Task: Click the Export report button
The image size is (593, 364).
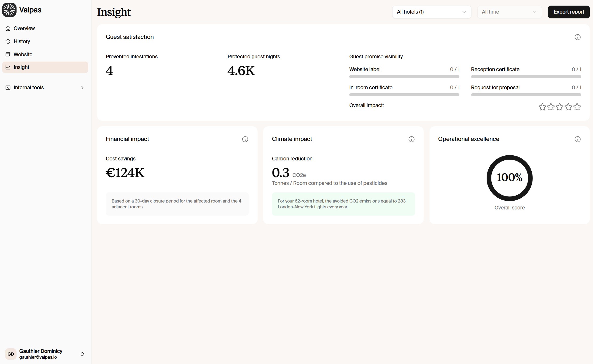Action: pos(568,12)
